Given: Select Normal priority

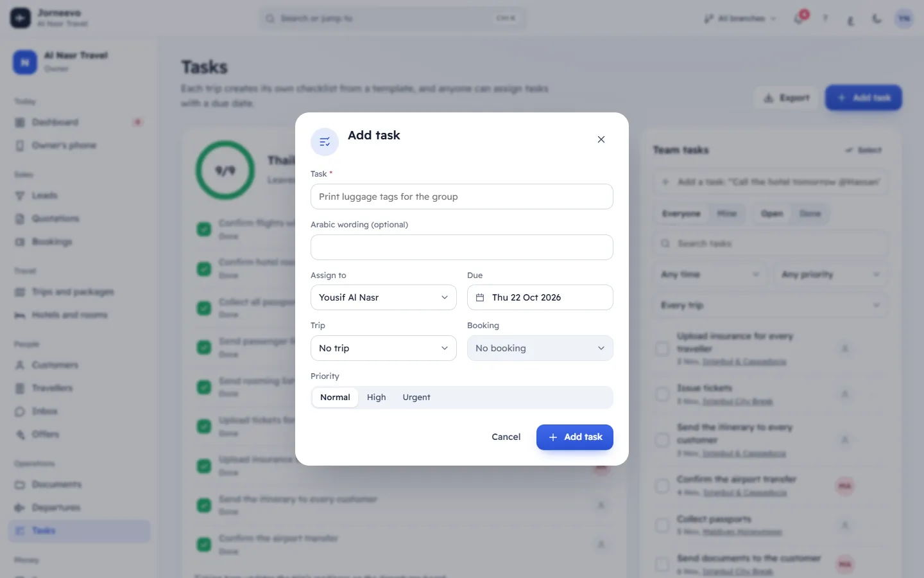Looking at the screenshot, I should point(335,398).
